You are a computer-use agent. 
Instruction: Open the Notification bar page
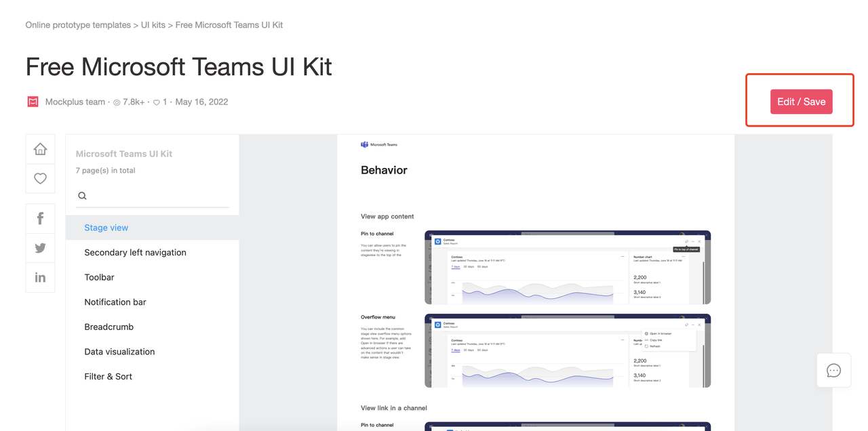click(115, 302)
